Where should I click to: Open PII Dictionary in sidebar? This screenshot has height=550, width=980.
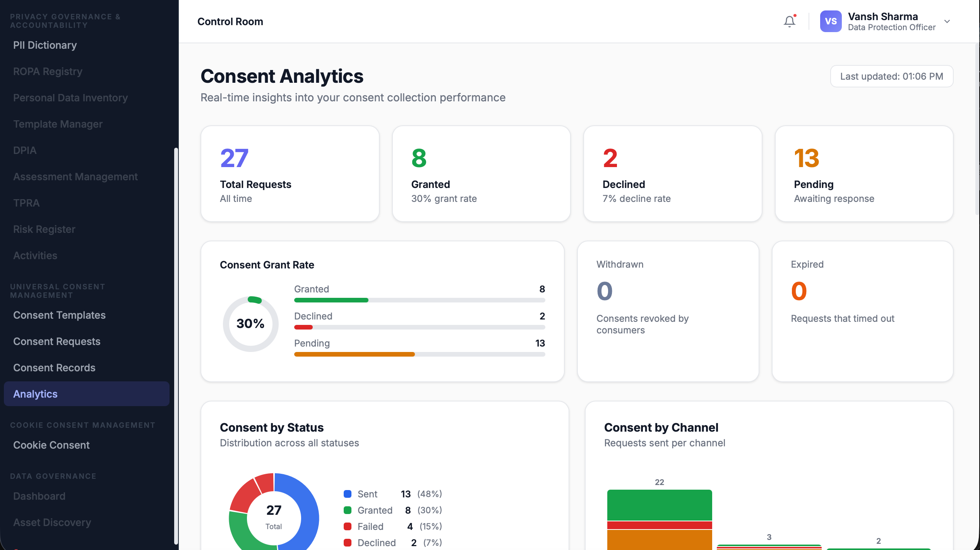point(45,45)
